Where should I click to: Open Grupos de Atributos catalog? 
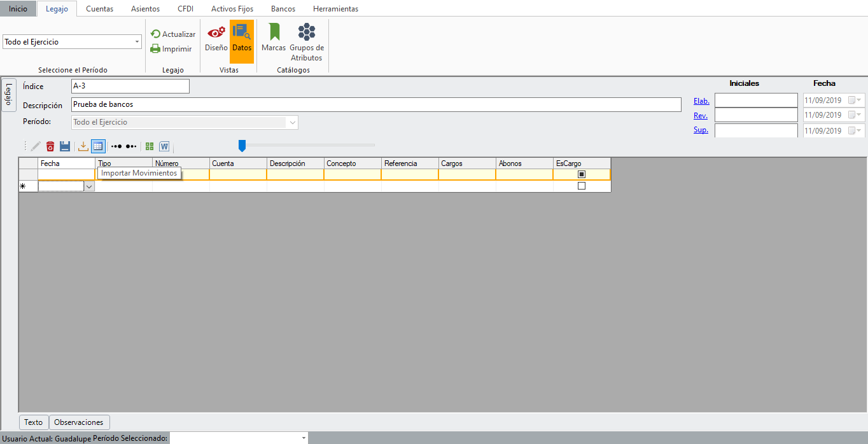pyautogui.click(x=307, y=42)
